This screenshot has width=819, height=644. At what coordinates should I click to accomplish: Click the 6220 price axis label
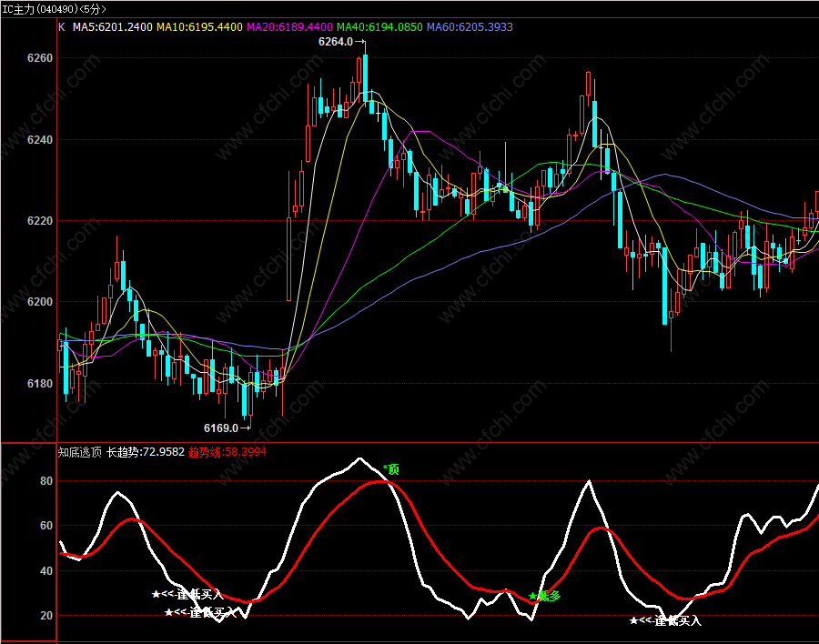pyautogui.click(x=40, y=221)
